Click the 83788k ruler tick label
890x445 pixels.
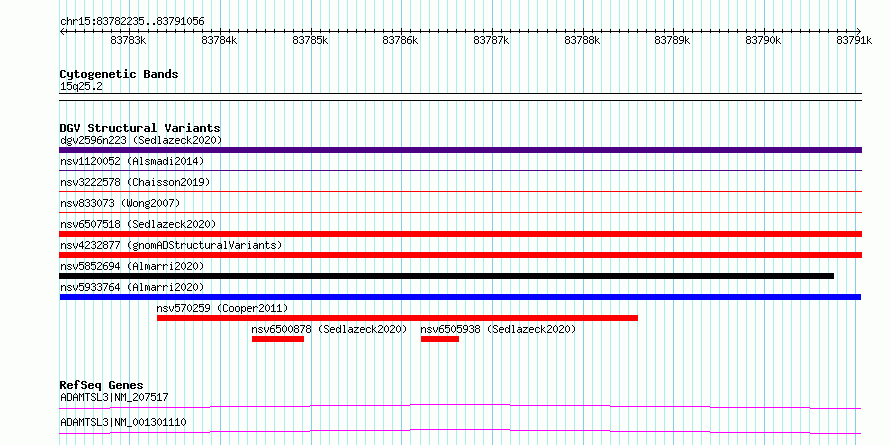[582, 40]
